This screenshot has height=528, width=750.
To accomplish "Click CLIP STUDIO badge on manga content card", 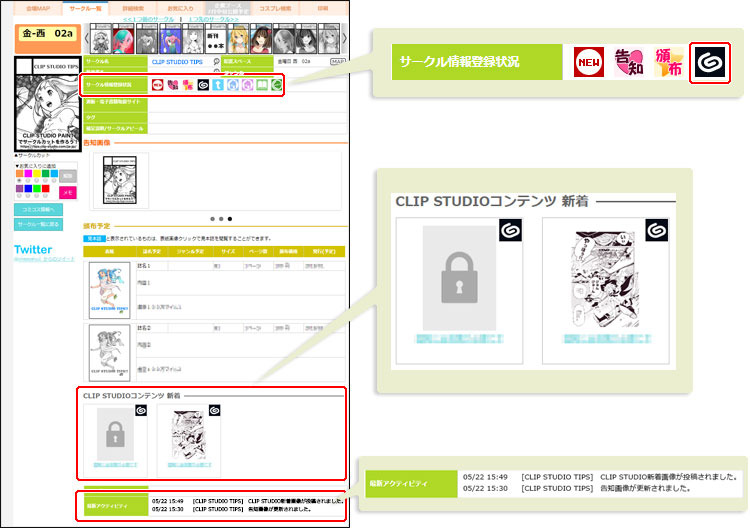I will tap(215, 410).
